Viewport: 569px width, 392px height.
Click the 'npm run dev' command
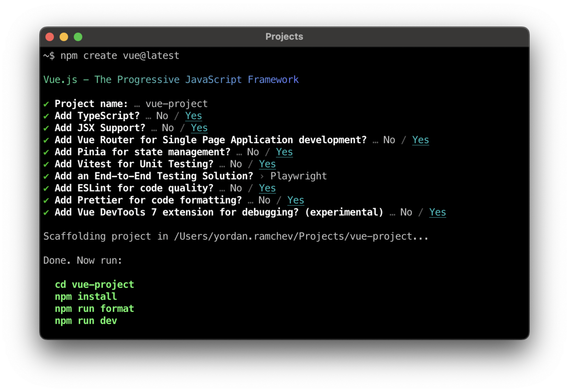tap(86, 321)
